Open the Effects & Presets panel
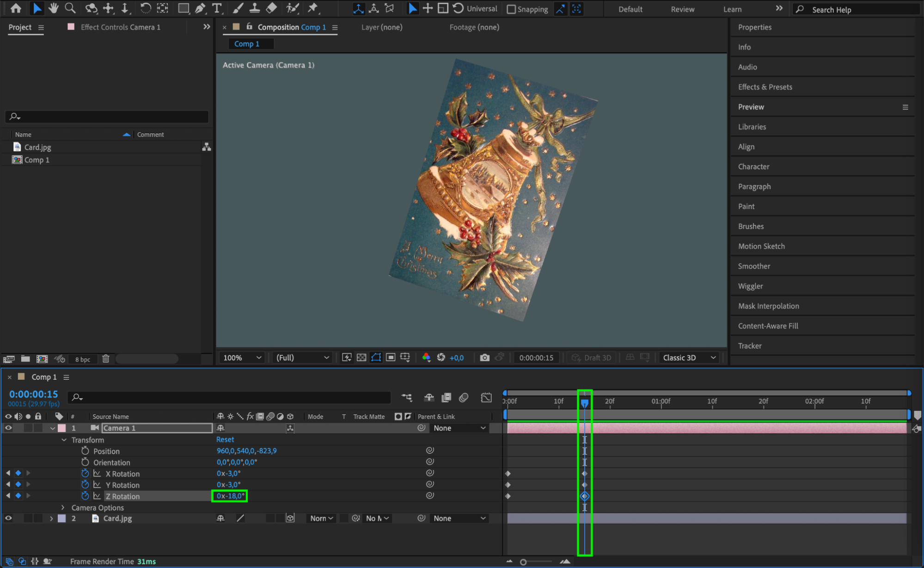Image resolution: width=924 pixels, height=568 pixels. (x=765, y=87)
